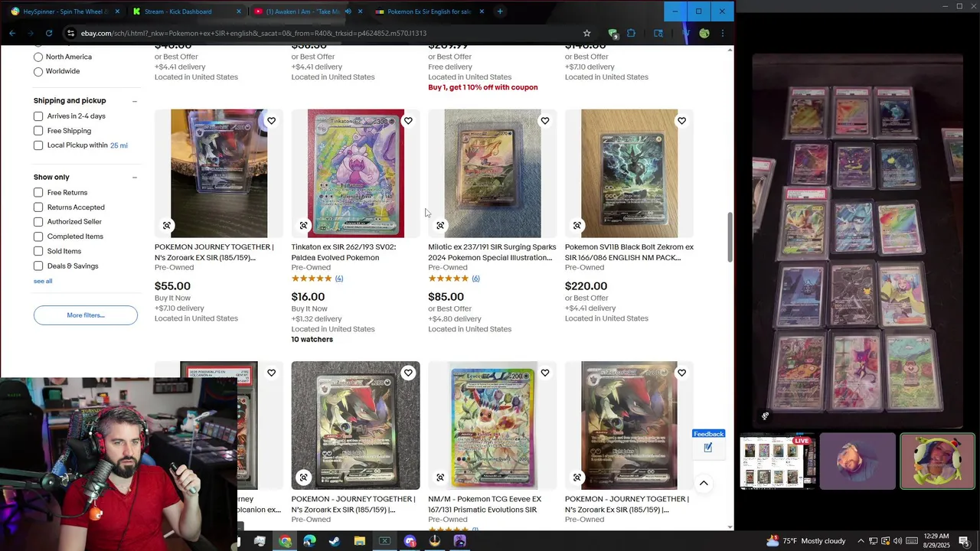980x551 pixels.
Task: Open Windows notification center
Action: pos(964,541)
